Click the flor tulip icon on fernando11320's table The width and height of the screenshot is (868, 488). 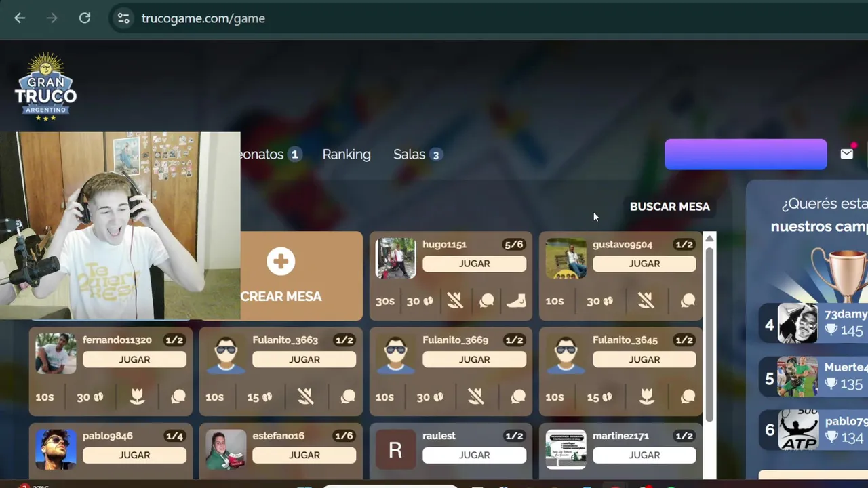point(137,396)
